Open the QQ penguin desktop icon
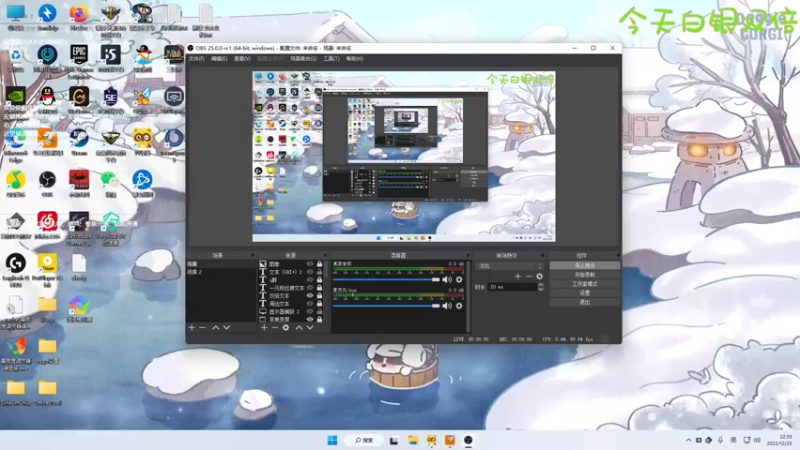 [47, 97]
